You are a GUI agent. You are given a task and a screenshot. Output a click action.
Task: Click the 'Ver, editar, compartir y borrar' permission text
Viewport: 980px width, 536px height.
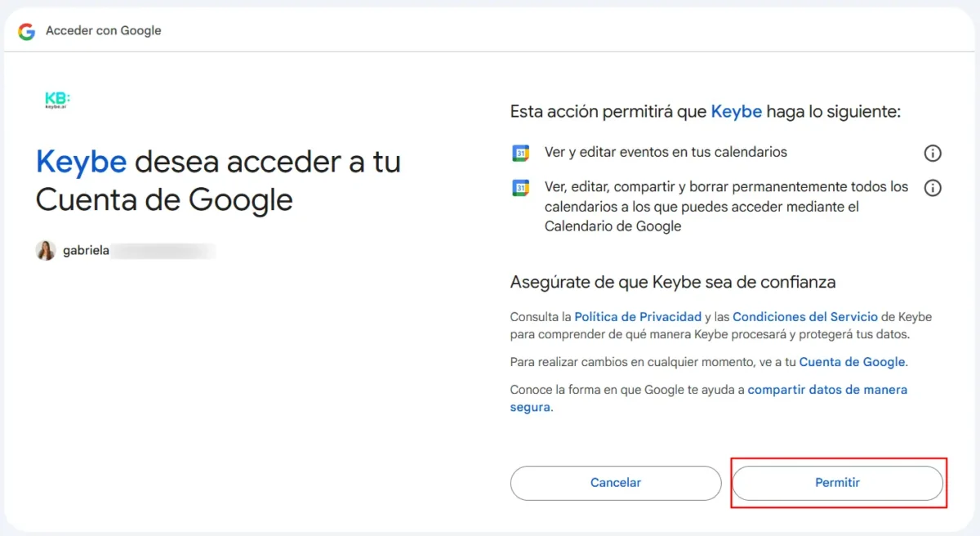pyautogui.click(x=727, y=207)
